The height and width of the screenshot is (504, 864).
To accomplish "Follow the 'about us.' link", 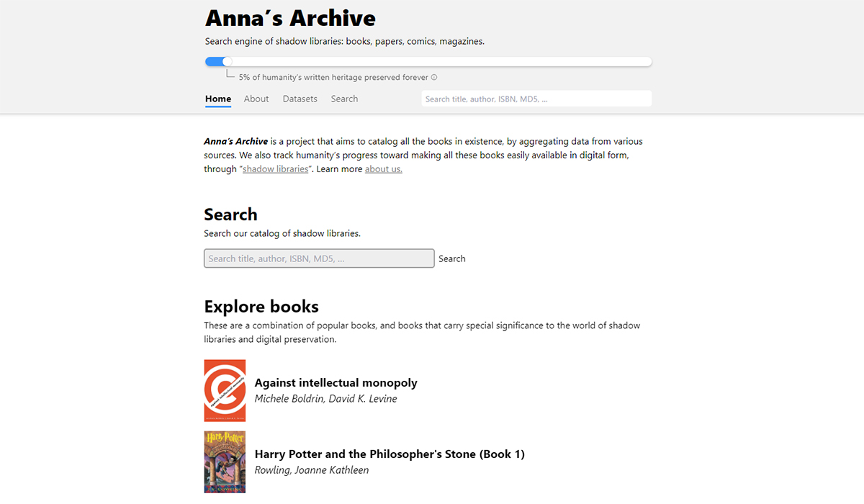I will click(384, 169).
